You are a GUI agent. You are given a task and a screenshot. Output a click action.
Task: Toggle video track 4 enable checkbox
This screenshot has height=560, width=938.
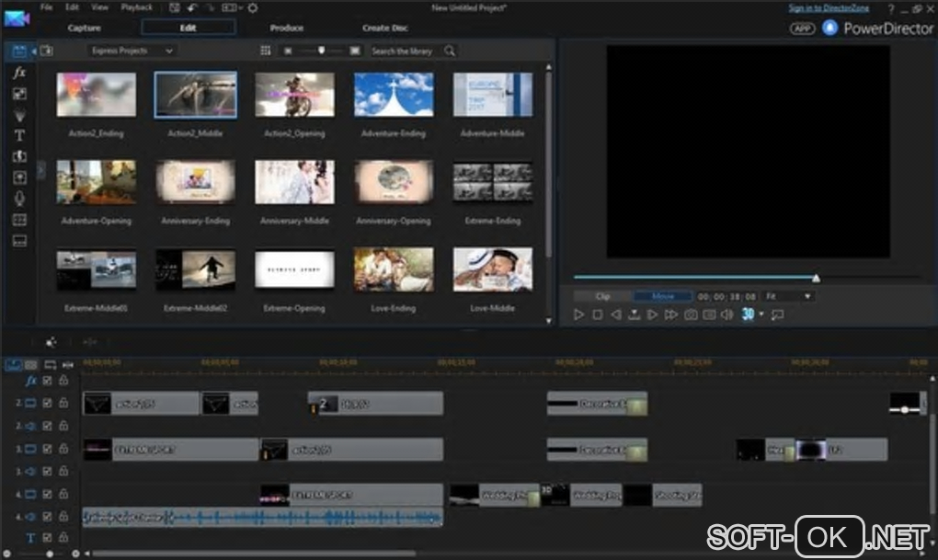point(47,494)
